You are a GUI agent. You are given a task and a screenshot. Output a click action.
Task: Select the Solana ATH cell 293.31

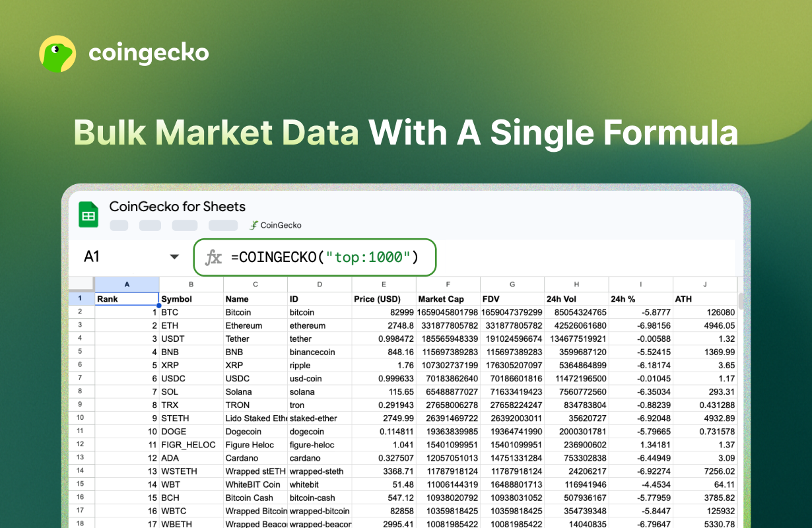(x=704, y=391)
